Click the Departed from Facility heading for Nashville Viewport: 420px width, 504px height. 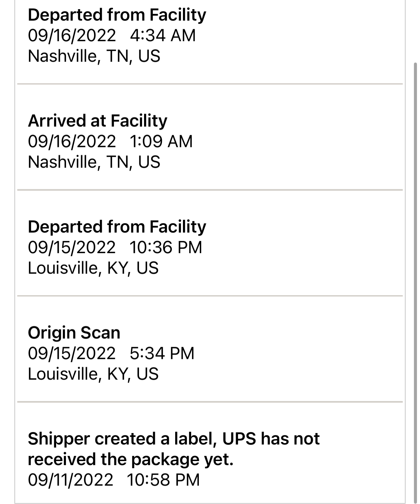[x=117, y=15]
